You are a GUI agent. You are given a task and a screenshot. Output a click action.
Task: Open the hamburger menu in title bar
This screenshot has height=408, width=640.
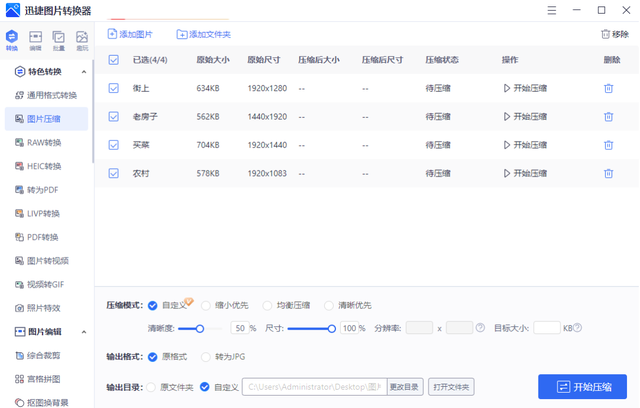[x=551, y=10]
